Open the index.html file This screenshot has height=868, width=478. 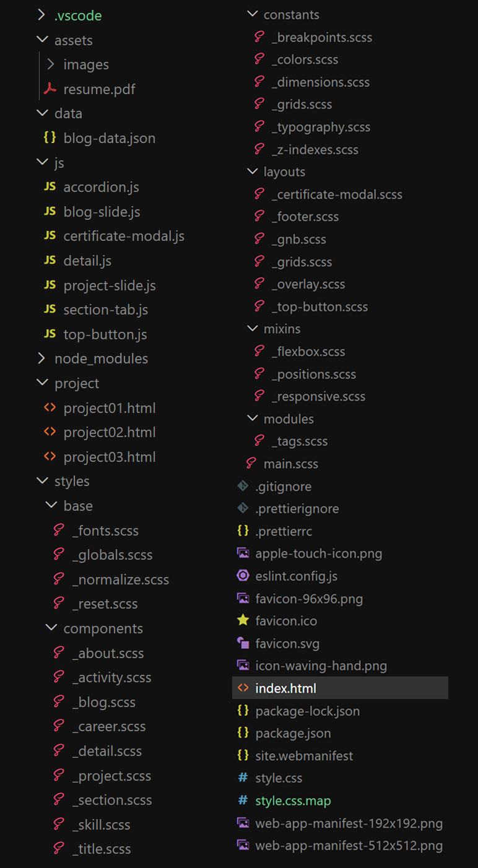[x=340, y=688]
